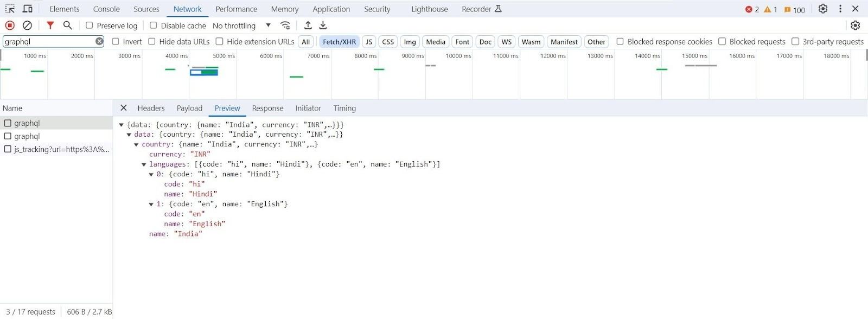Tick the checkbox beside js_tracking request
The width and height of the screenshot is (868, 319).
tap(8, 149)
